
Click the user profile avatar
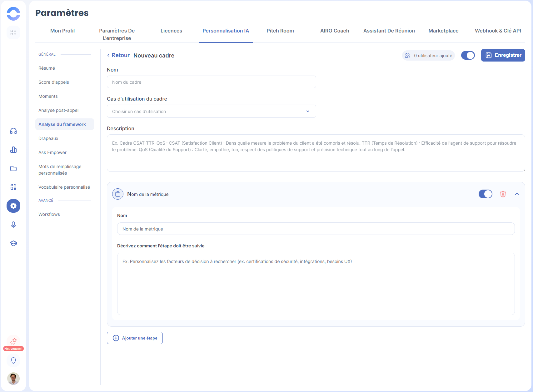[13, 379]
